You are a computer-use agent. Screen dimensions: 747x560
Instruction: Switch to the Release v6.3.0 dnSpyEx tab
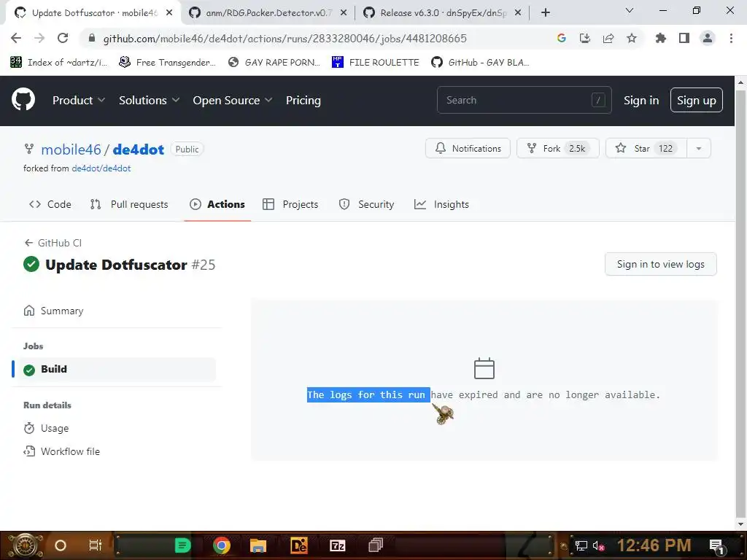[x=442, y=13]
